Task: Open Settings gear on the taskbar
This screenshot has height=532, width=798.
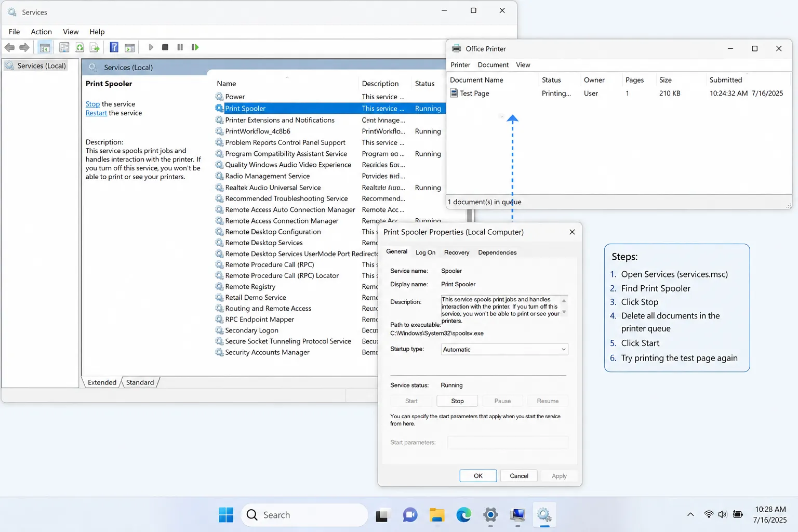Action: pos(490,515)
